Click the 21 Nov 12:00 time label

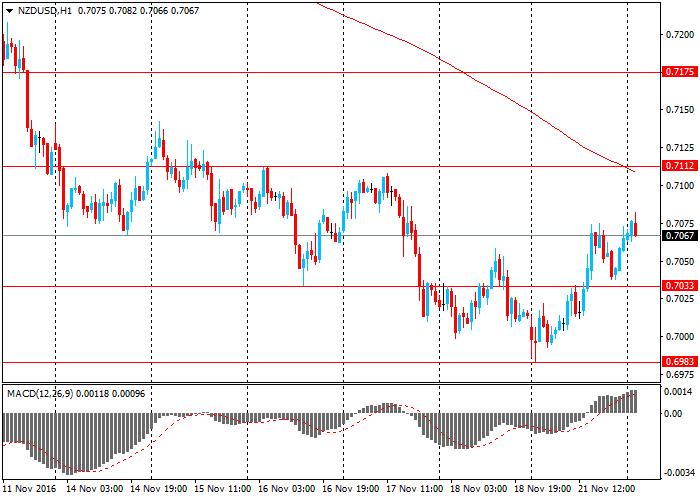pos(606,490)
